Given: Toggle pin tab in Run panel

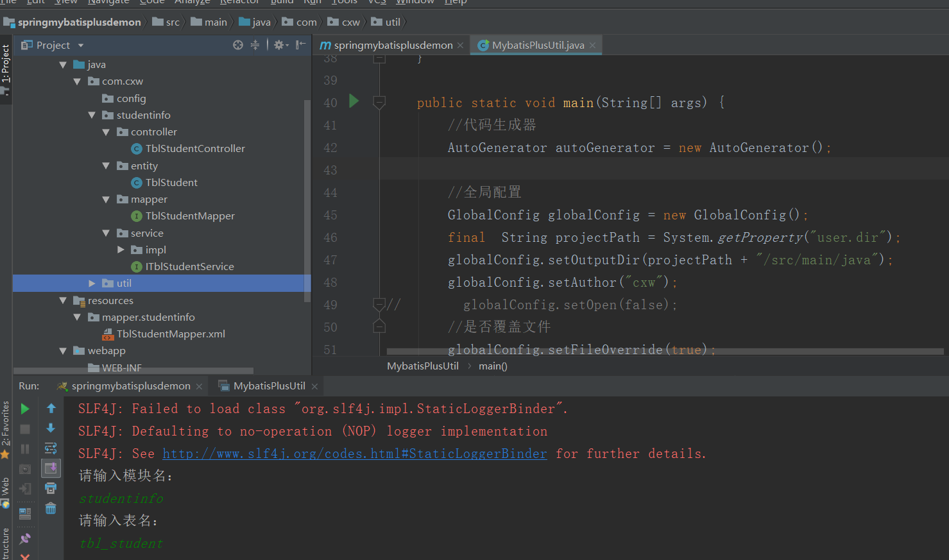Looking at the screenshot, I should click(25, 539).
